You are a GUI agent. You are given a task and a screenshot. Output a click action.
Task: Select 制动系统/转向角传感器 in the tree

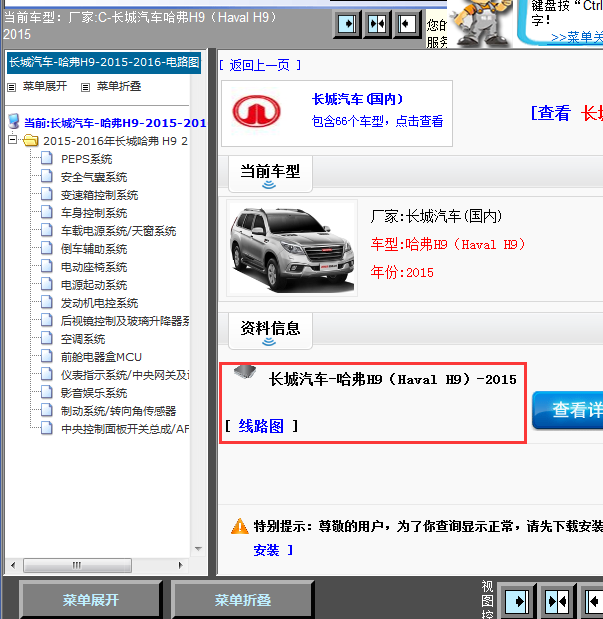[x=118, y=411]
